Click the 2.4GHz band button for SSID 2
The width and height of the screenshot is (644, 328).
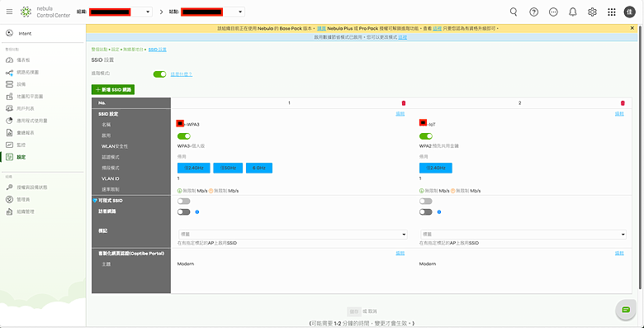tap(436, 168)
